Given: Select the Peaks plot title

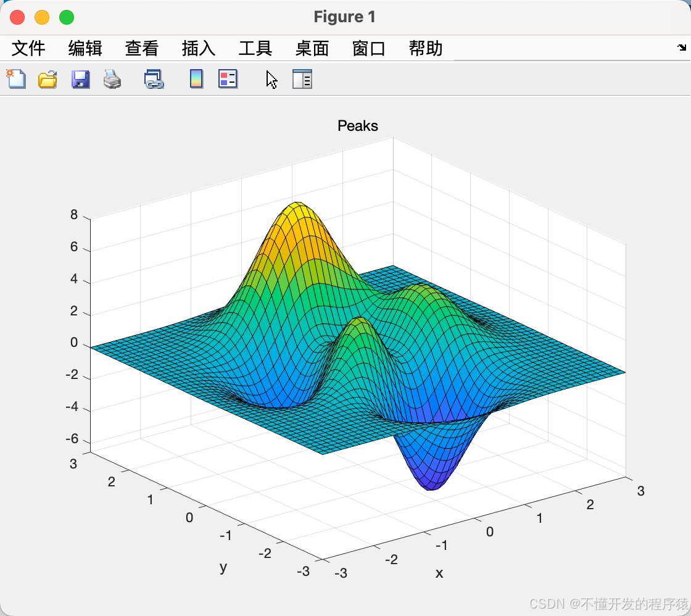Looking at the screenshot, I should (357, 126).
